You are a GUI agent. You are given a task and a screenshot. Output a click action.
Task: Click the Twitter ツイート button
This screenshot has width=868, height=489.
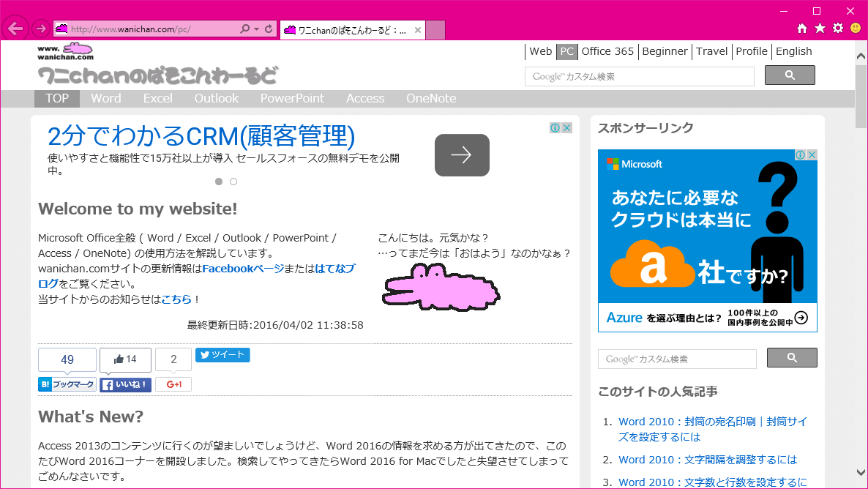222,355
